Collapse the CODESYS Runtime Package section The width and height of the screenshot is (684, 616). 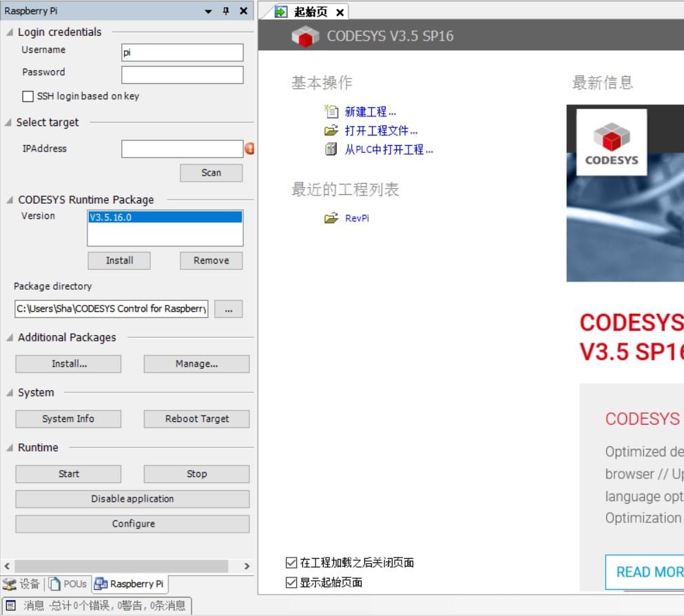click(x=10, y=200)
